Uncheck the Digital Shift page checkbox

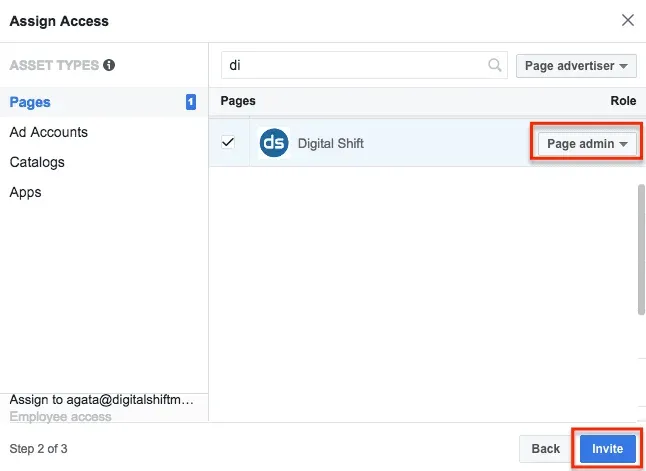click(228, 142)
